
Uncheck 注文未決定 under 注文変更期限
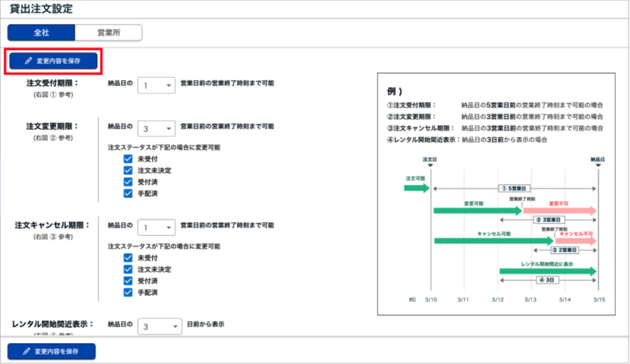pyautogui.click(x=128, y=171)
